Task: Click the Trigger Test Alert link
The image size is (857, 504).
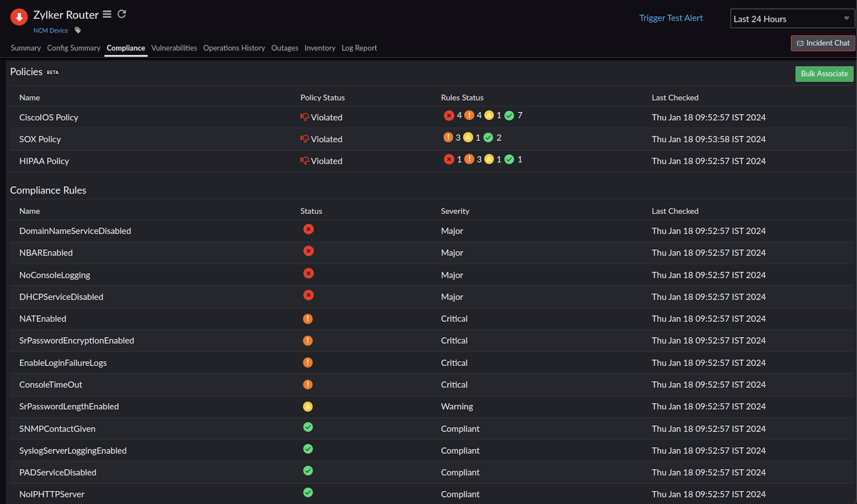Action: (x=671, y=18)
